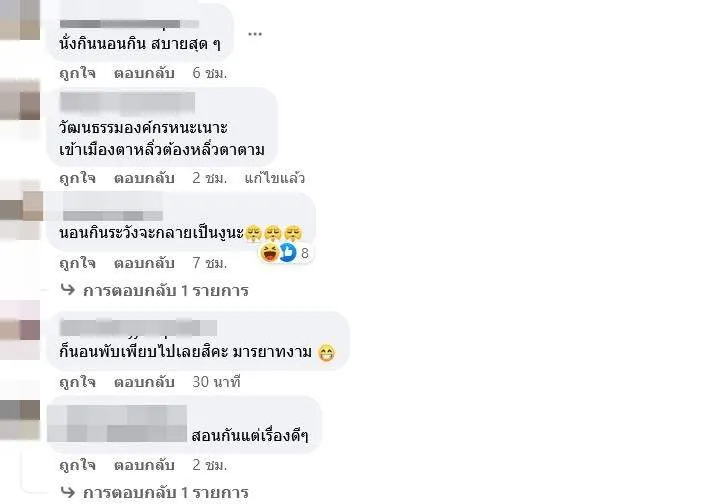716x504 pixels.
Task: Open the blurred author name on the มารยาทงาม comment
Action: coord(138,328)
